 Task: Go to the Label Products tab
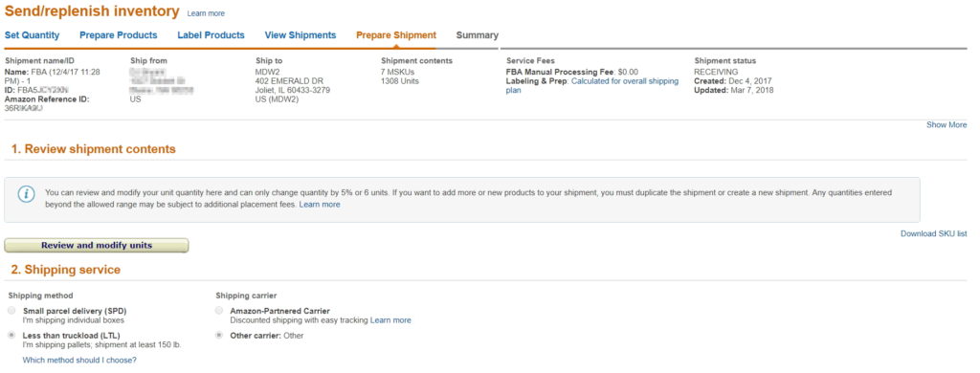click(x=211, y=35)
